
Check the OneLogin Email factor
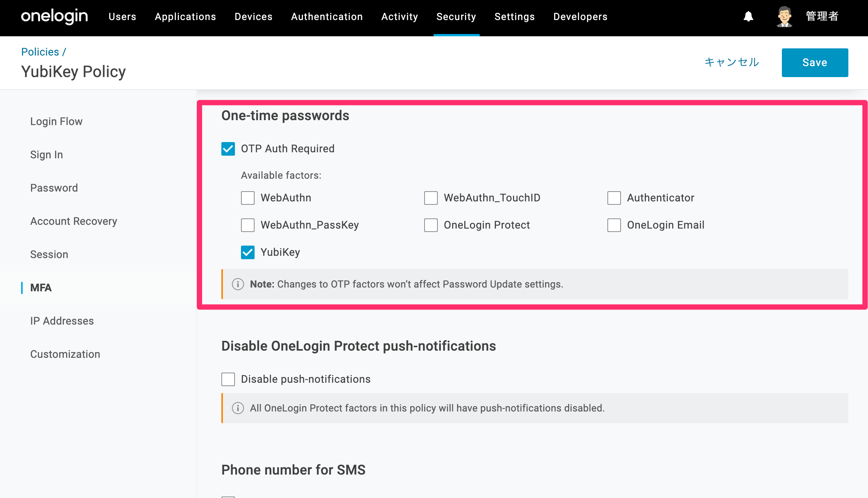coord(614,225)
